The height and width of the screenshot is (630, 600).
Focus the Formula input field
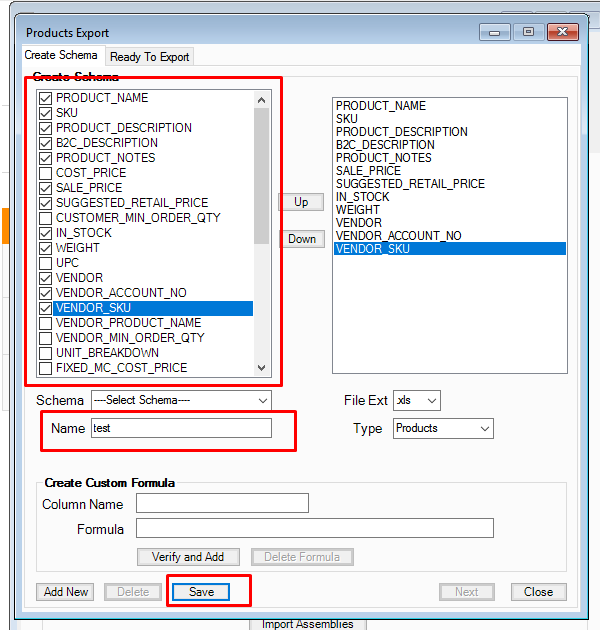[314, 528]
